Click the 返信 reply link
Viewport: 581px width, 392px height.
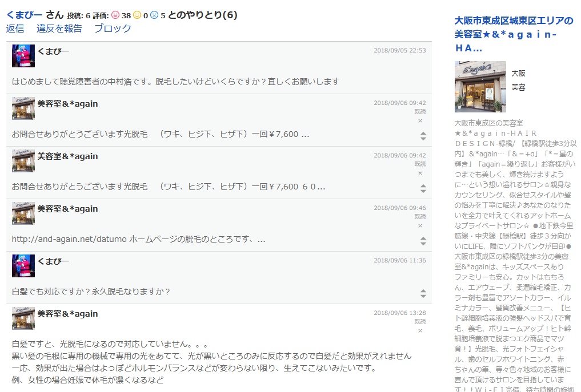15,29
